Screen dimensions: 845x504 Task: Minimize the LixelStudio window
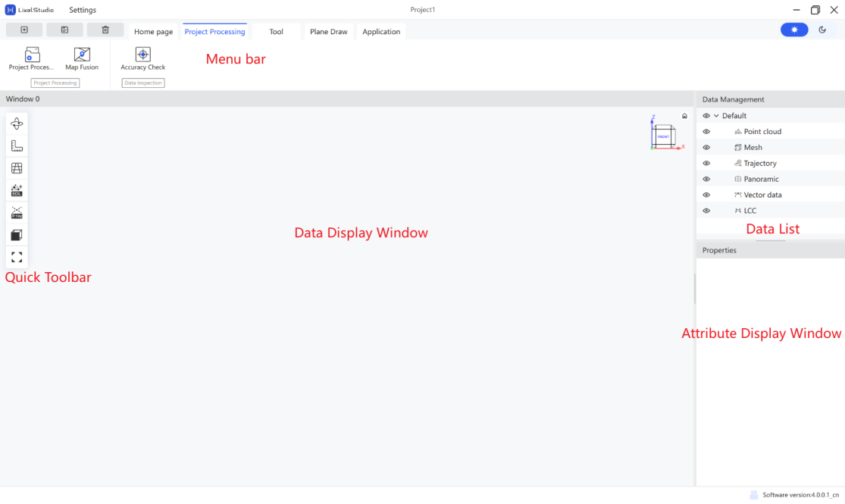point(796,10)
